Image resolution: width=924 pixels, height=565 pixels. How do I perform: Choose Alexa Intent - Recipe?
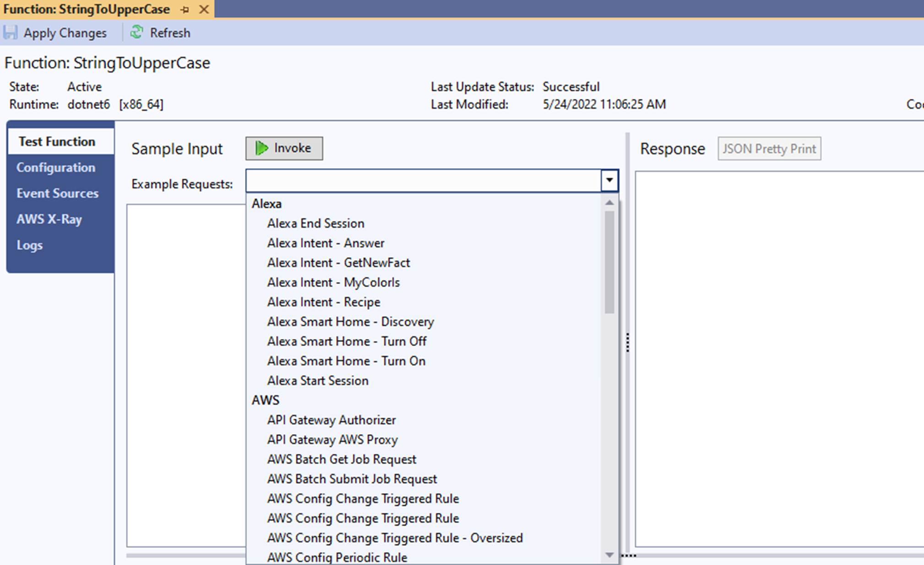pyautogui.click(x=324, y=302)
